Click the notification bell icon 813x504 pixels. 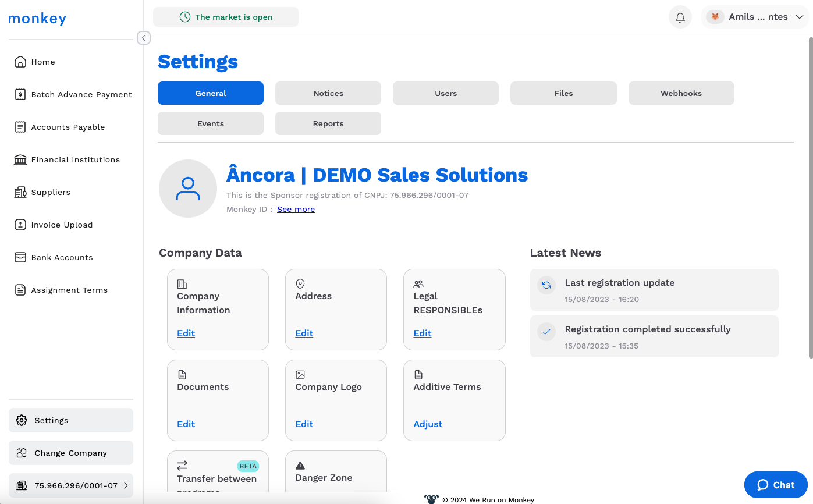[x=680, y=17]
